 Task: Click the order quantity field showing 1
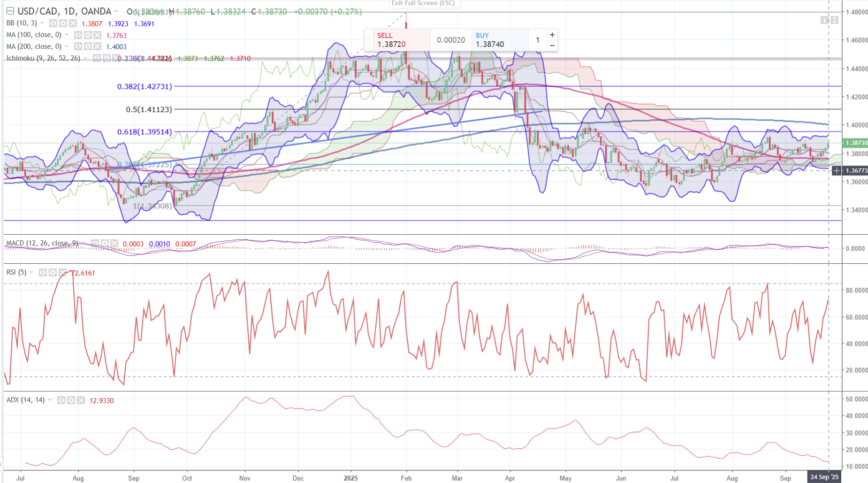538,40
